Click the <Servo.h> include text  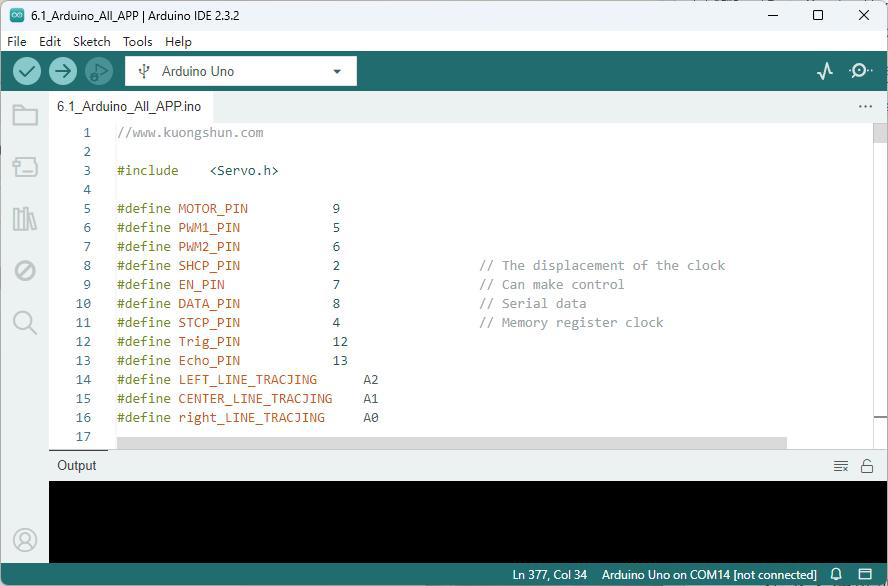click(x=244, y=171)
